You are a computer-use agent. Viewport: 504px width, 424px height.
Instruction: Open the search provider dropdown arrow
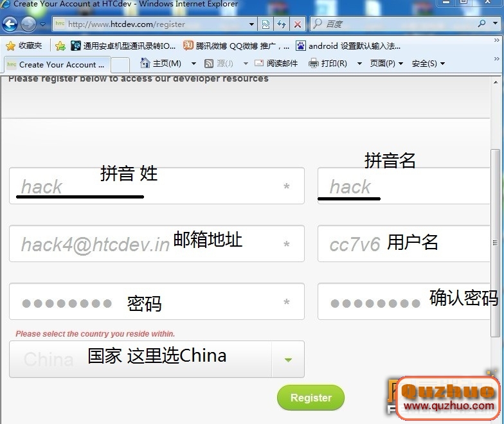tap(495, 23)
